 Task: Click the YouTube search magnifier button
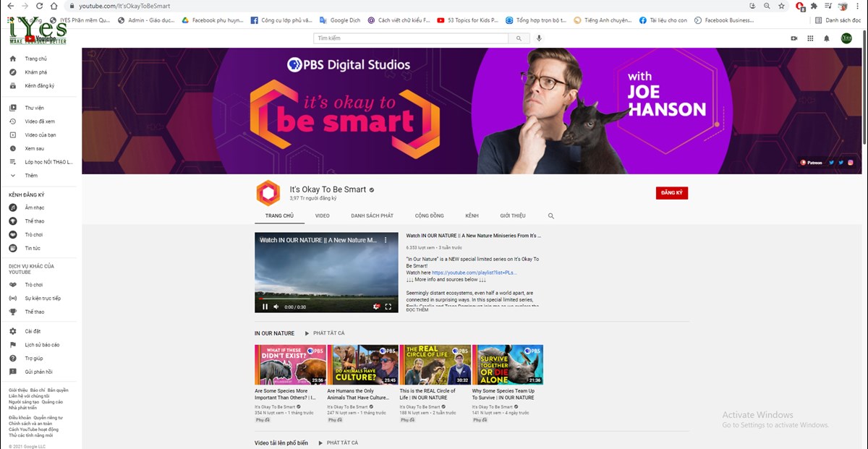519,38
